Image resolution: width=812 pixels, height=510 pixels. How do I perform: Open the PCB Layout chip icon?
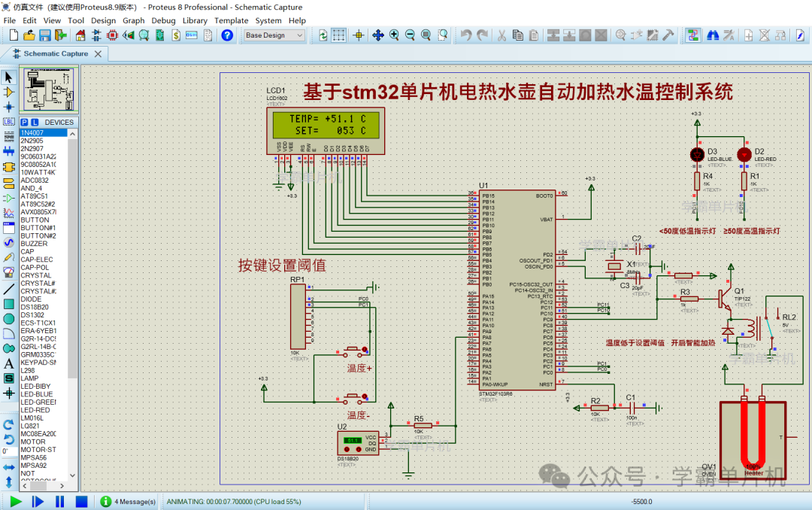click(x=112, y=35)
